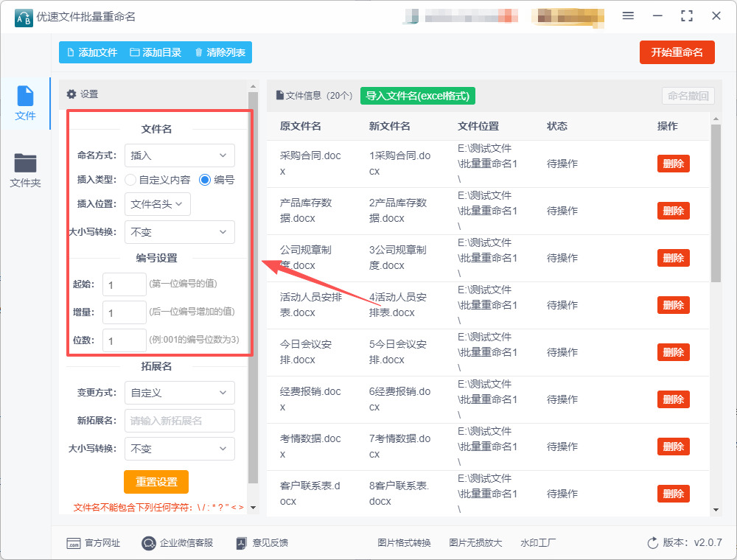Click the 官方网址 website icon
The width and height of the screenshot is (737, 560).
74,543
